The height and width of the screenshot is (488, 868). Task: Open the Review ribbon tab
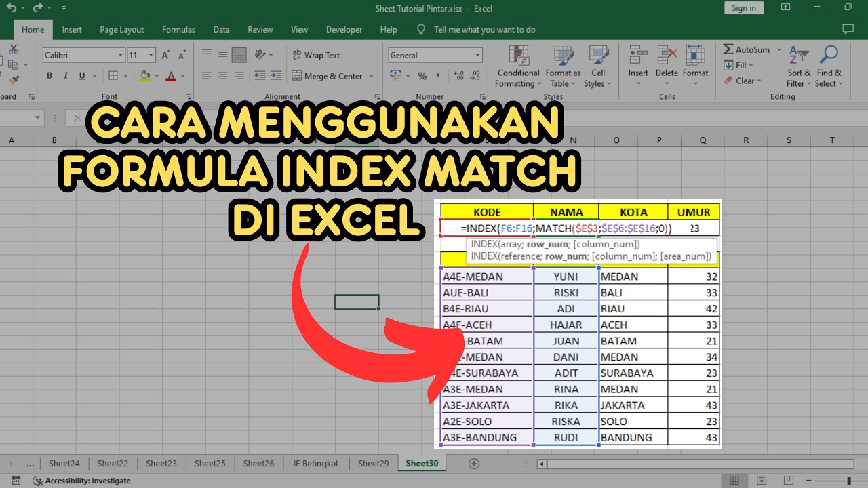(x=260, y=30)
